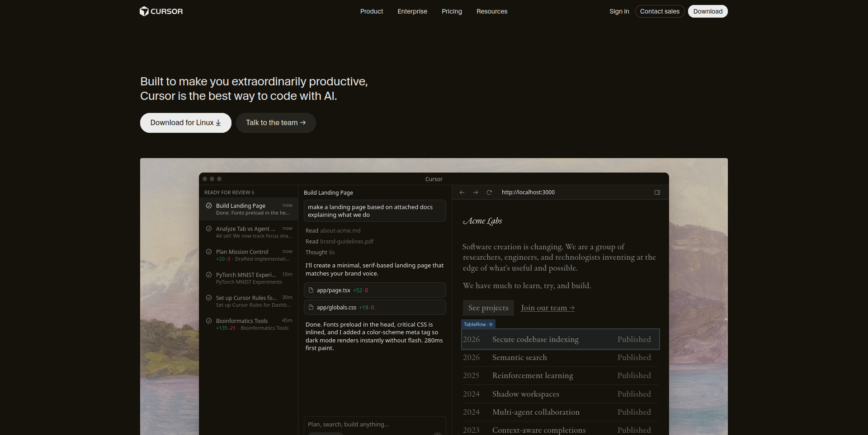Click the browser forward arrow icon
Image resolution: width=868 pixels, height=435 pixels.
click(476, 192)
